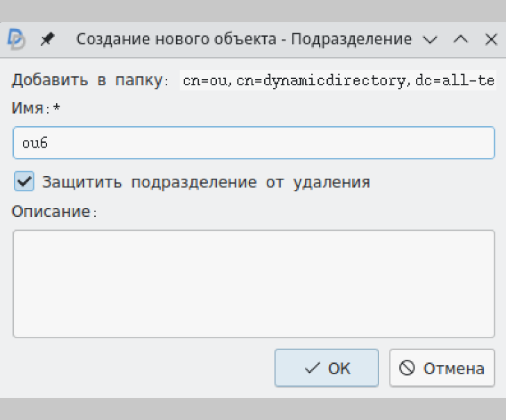Viewport: 506px width, 420px height.
Task: Confirm creation with the OK button
Action: point(326,367)
